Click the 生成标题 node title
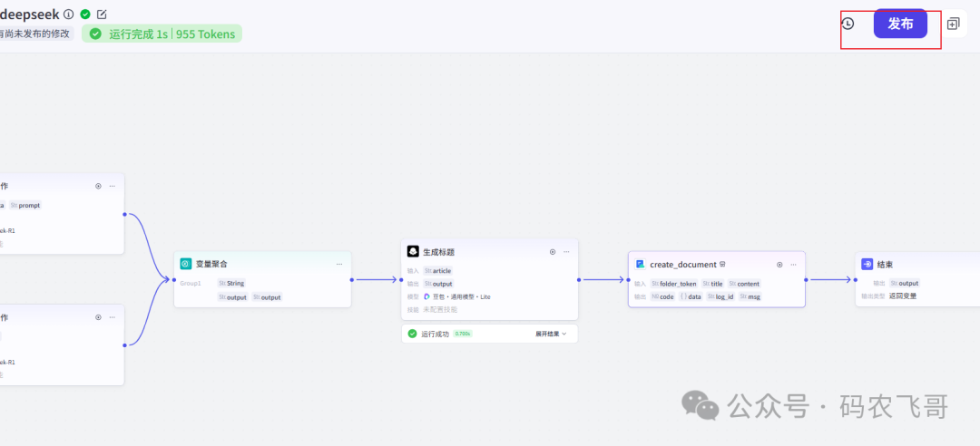 [x=439, y=252]
